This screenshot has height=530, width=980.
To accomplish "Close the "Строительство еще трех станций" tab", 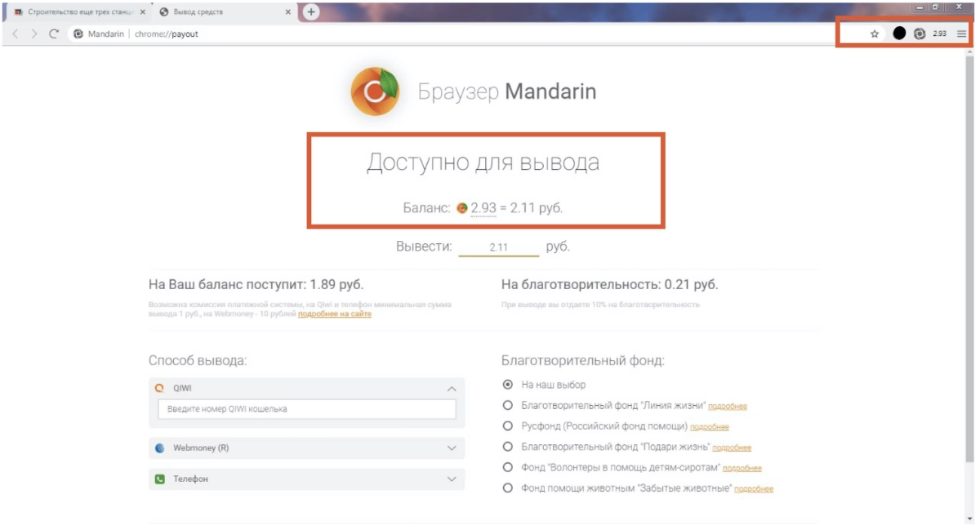I will [144, 12].
